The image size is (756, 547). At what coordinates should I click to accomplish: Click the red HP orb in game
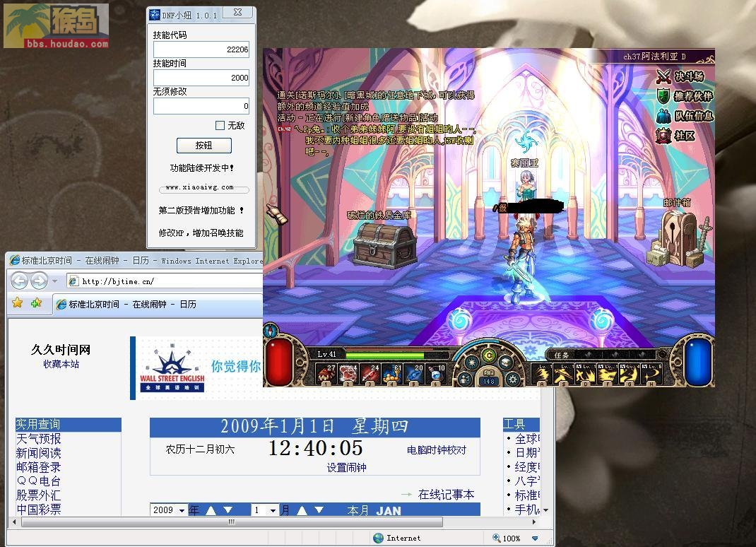pyautogui.click(x=278, y=362)
